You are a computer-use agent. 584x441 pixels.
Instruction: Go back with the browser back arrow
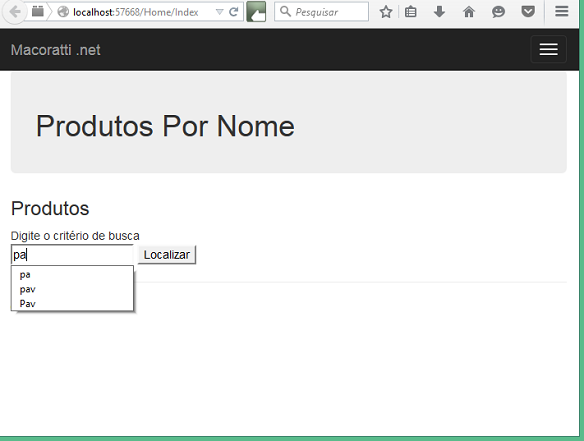tap(14, 12)
